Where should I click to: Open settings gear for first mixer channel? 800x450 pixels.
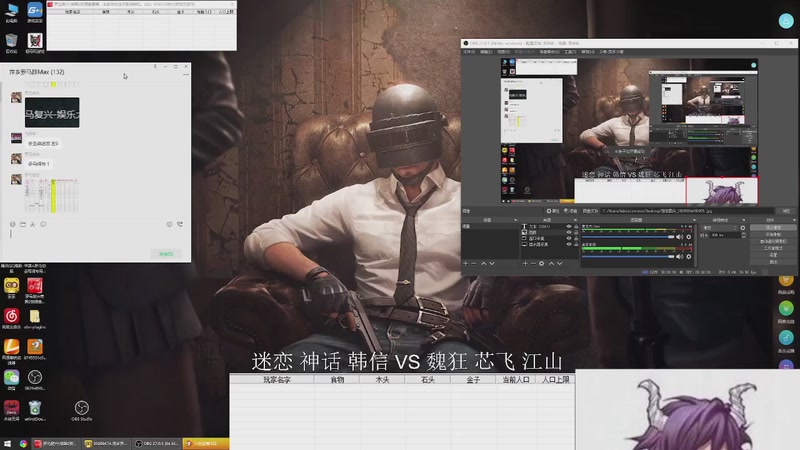coord(689,237)
